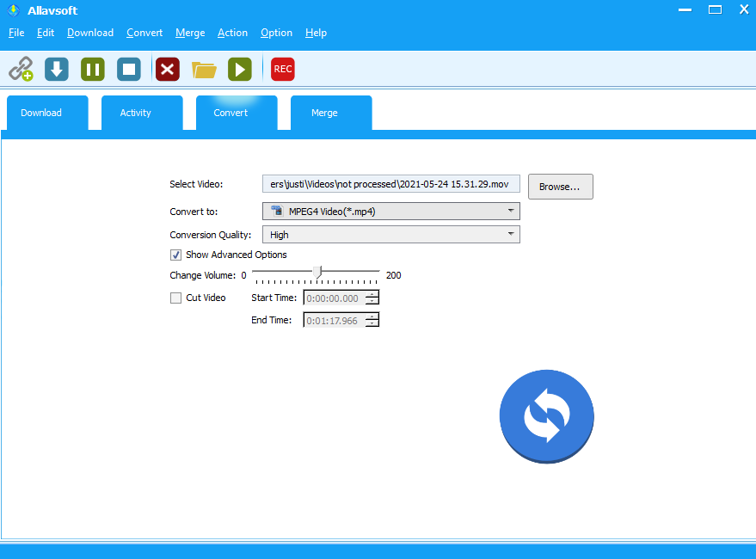The height and width of the screenshot is (559, 756).
Task: Uncheck Show Advanced Options checkbox
Action: click(176, 255)
